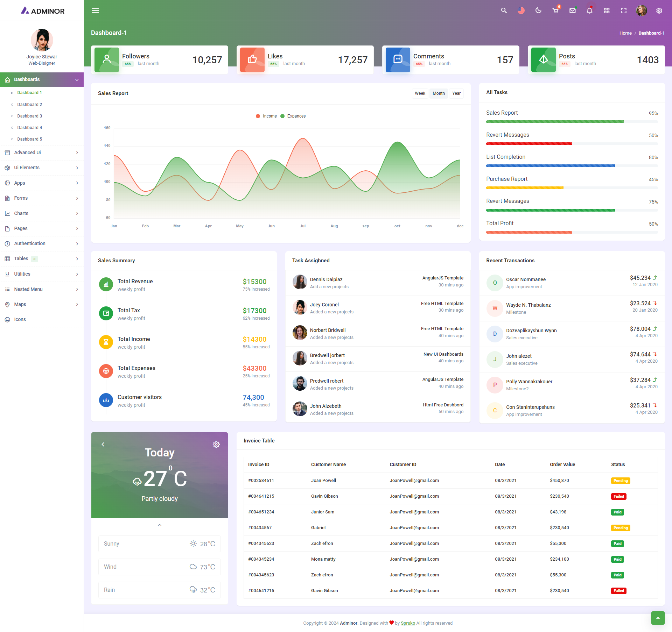
Task: Open the grid apps shortcut icon
Action: pyautogui.click(x=607, y=10)
